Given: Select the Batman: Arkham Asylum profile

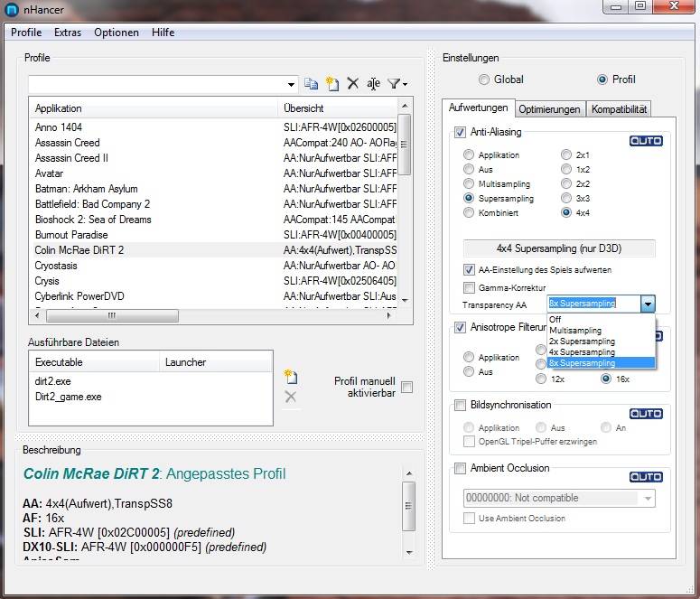Looking at the screenshot, I should point(214,189).
